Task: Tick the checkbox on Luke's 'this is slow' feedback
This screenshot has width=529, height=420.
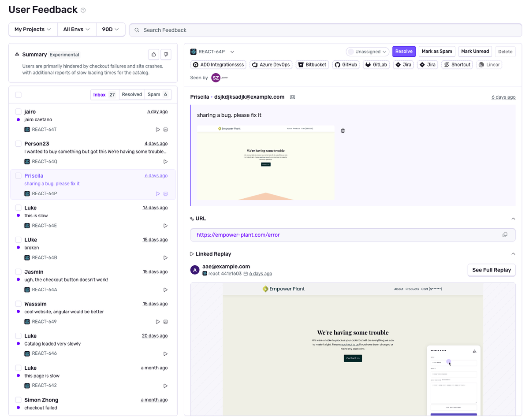Action: 18,208
